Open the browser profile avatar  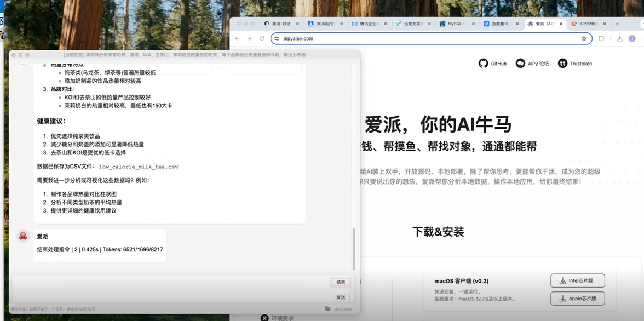633,39
